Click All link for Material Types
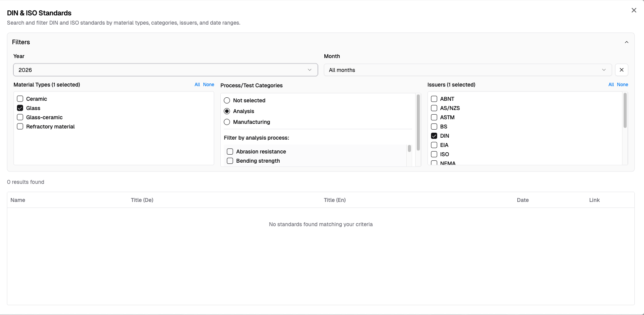Image resolution: width=644 pixels, height=315 pixels. [x=197, y=85]
